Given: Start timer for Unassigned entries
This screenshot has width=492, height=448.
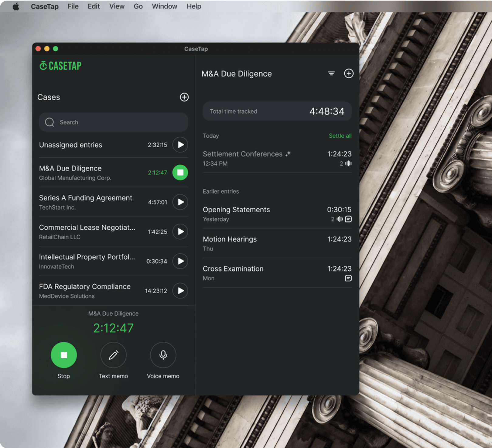Looking at the screenshot, I should 180,145.
